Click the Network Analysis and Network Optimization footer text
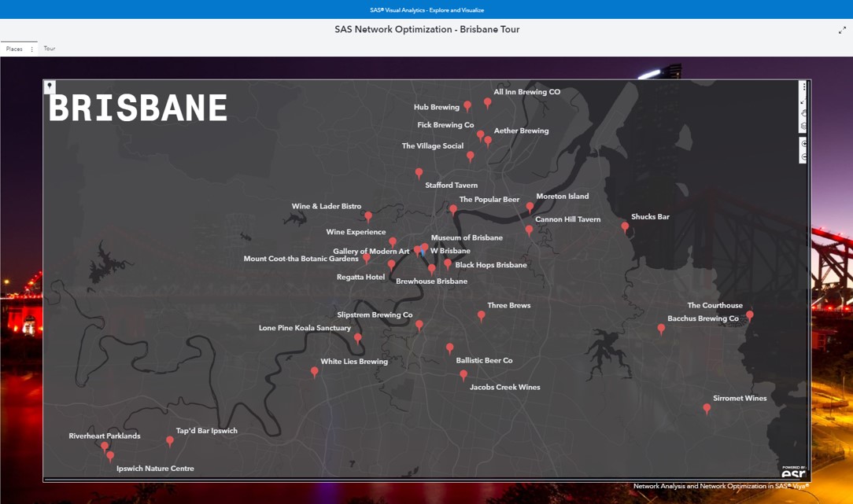The width and height of the screenshot is (853, 504). click(722, 486)
